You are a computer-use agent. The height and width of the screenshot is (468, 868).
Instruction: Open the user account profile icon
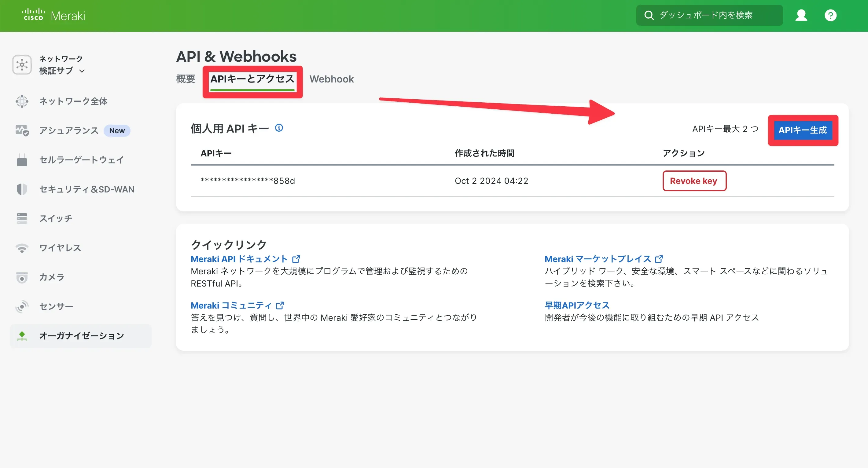click(801, 15)
